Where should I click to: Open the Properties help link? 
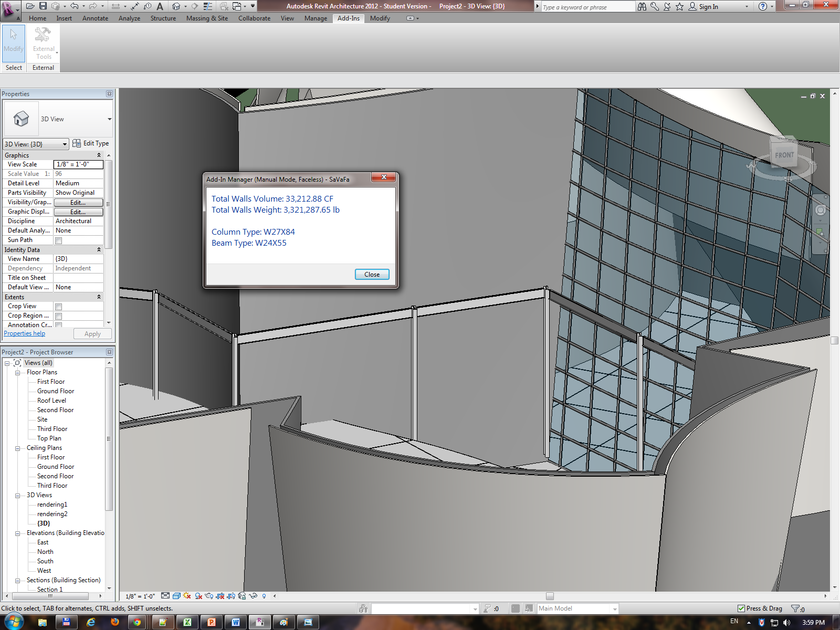coord(24,333)
